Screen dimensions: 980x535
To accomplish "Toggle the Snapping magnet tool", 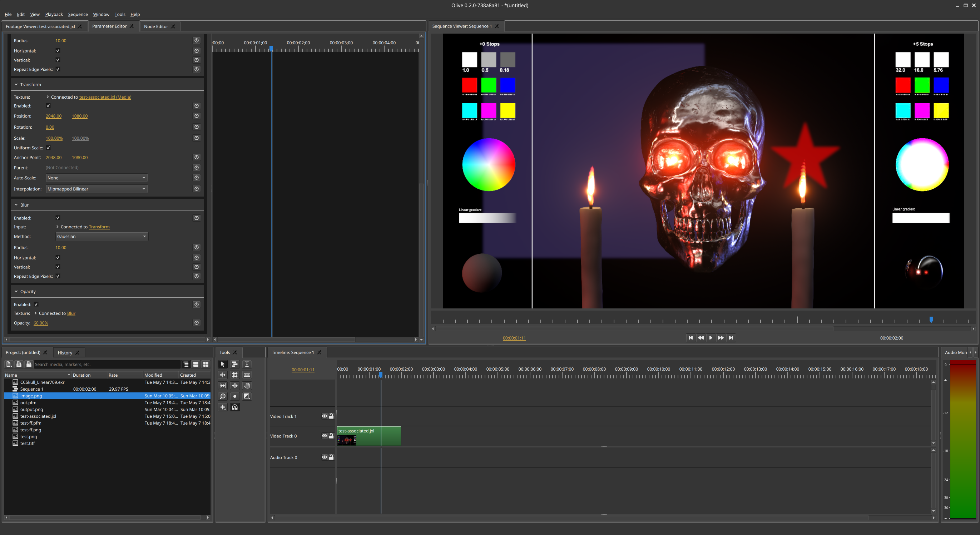I will (x=235, y=407).
